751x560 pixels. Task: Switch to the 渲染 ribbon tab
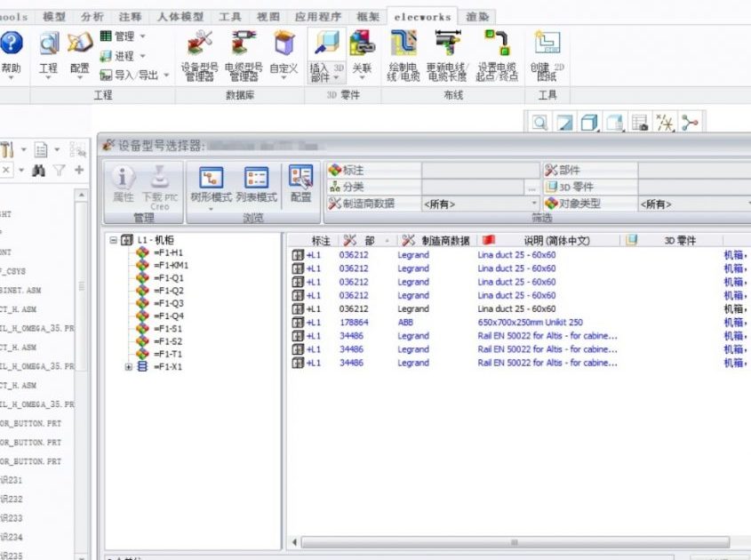[477, 17]
